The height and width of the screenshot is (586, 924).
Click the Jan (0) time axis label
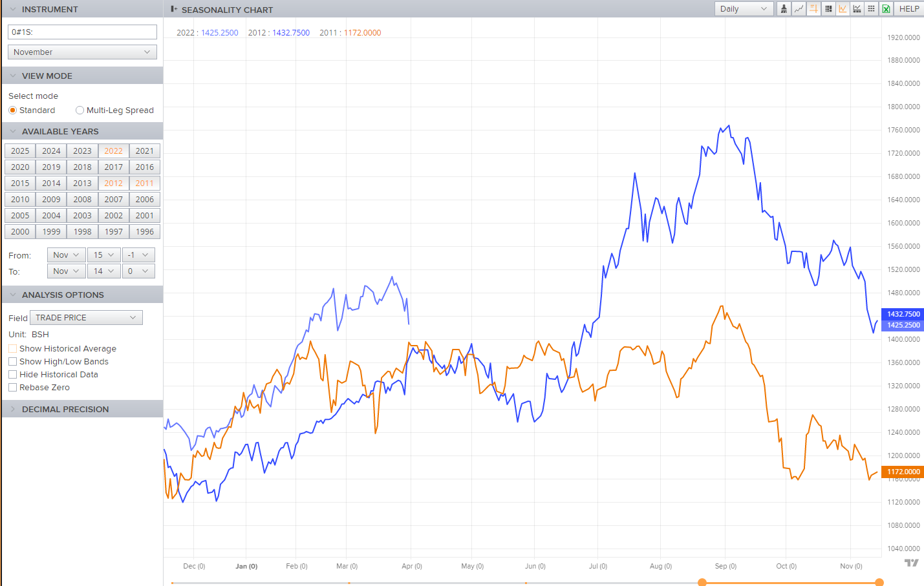[x=246, y=566]
